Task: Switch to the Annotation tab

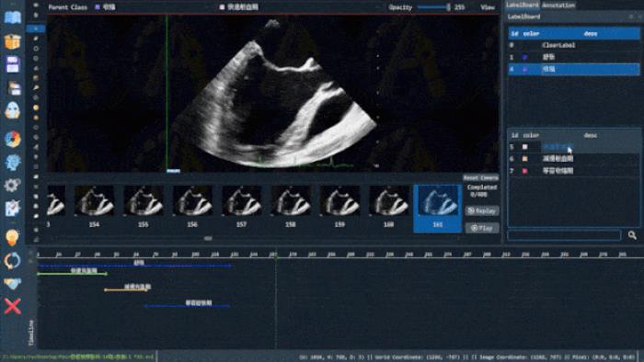Action: coord(558,5)
